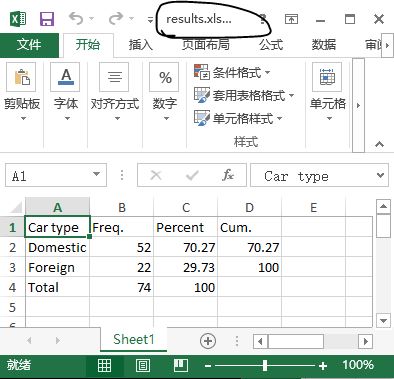Open the 剪贴板 clipboard group
The width and height of the screenshot is (394, 379).
point(22,92)
